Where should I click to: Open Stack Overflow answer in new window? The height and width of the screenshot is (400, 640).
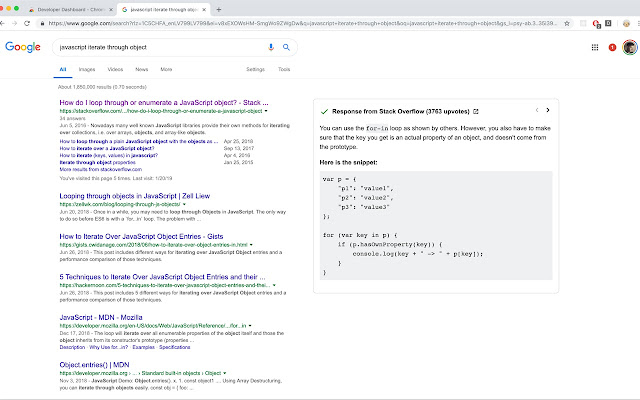click(x=476, y=111)
